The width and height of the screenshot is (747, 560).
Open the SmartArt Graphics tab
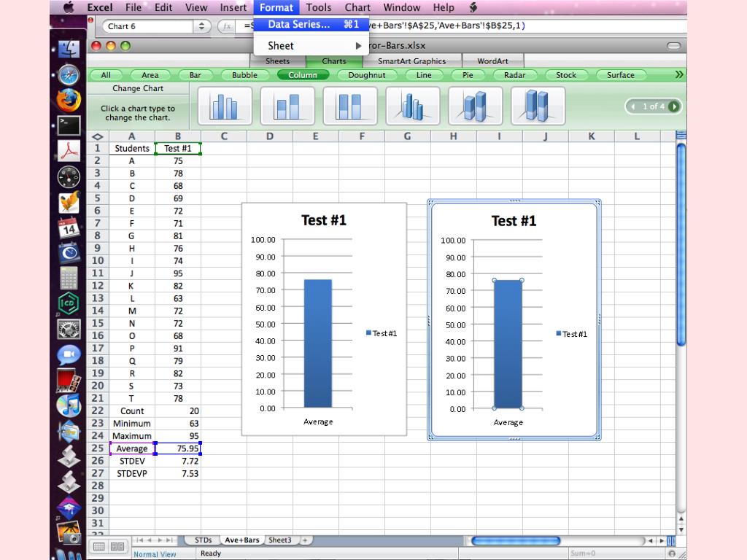[411, 61]
